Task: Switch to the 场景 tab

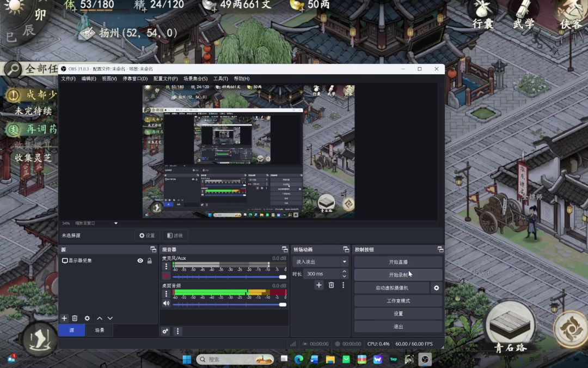Action: click(x=100, y=330)
